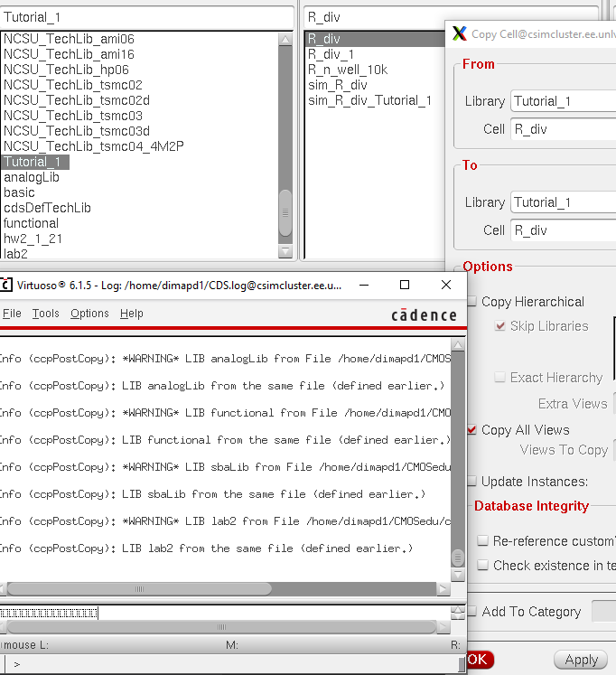
Task: Select the analogLib library in list
Action: point(32,177)
